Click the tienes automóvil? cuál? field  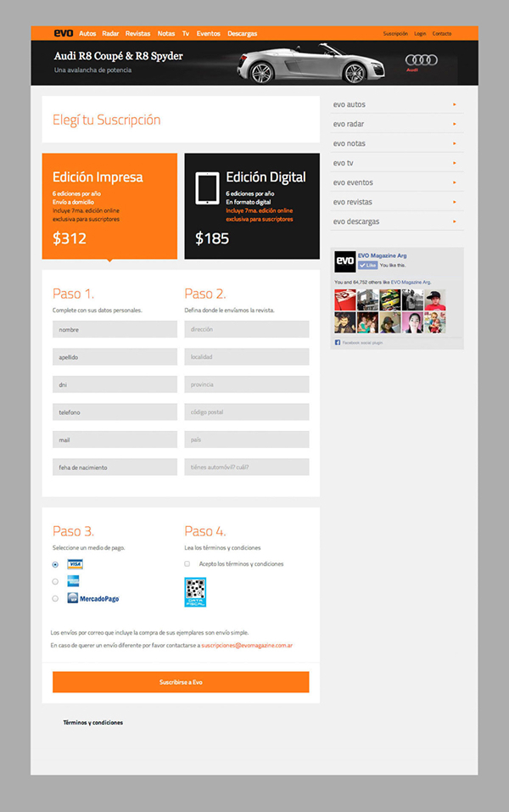tap(247, 468)
